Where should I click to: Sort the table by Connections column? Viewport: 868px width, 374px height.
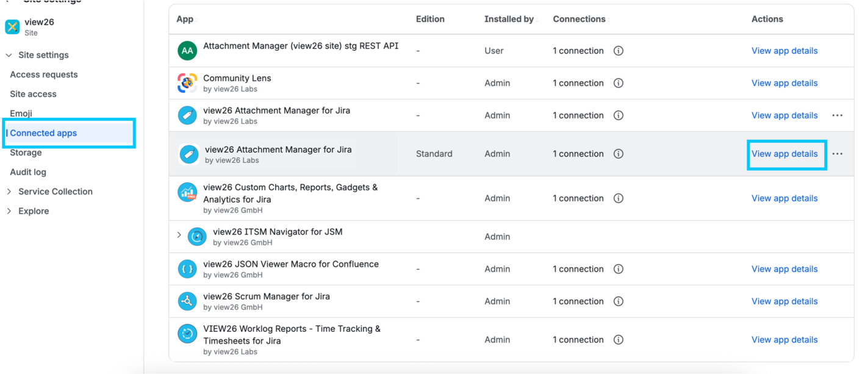tap(581, 19)
